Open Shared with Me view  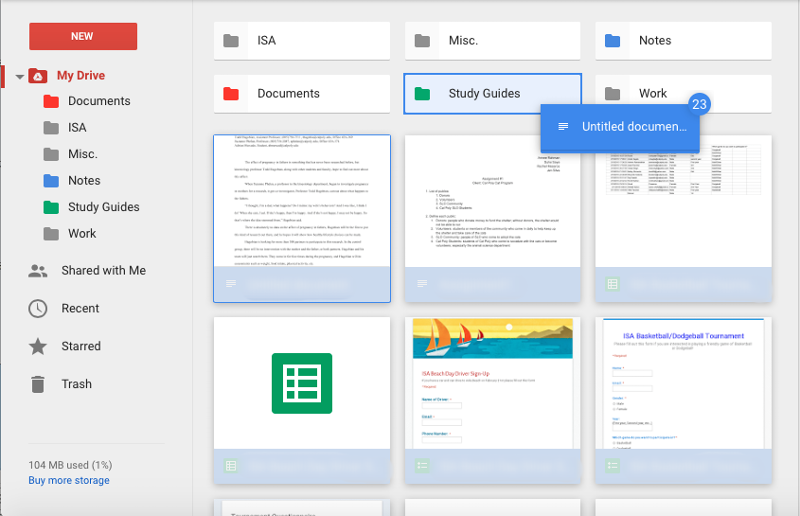(104, 271)
